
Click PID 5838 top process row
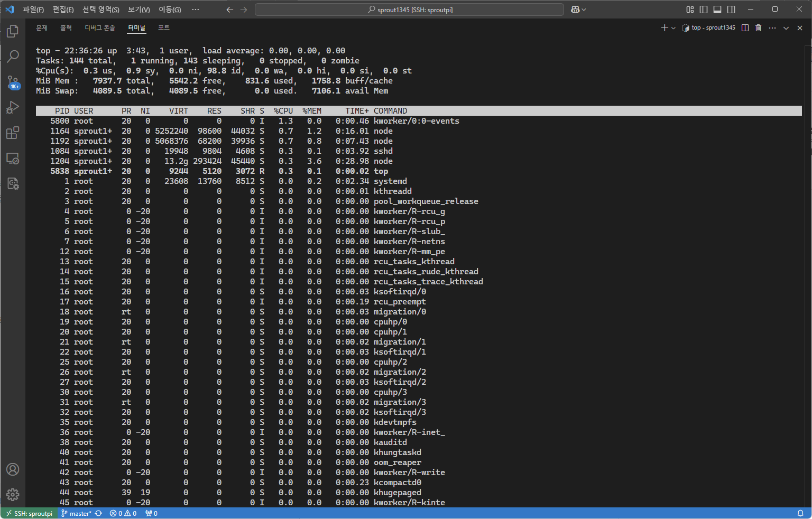[419, 171]
